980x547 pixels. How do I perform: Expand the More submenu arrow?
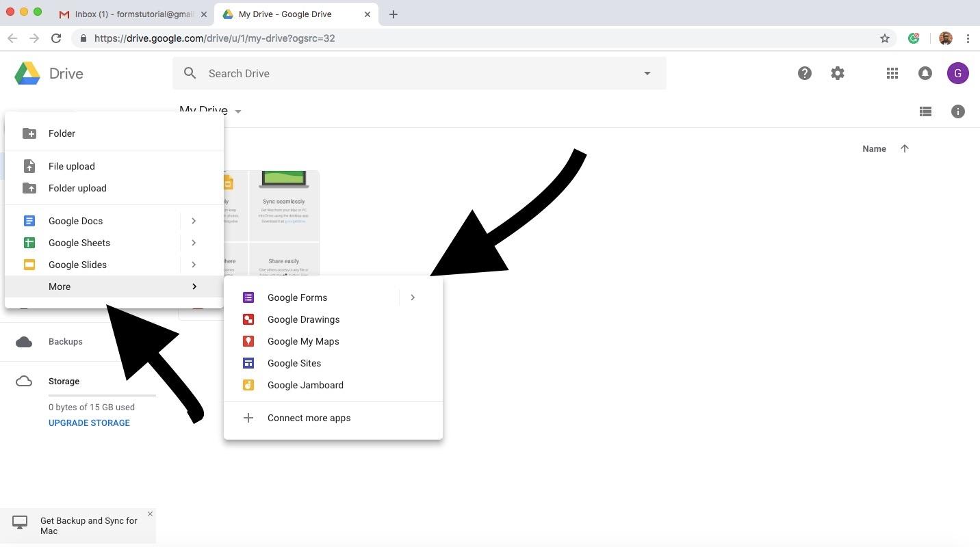pyautogui.click(x=194, y=286)
